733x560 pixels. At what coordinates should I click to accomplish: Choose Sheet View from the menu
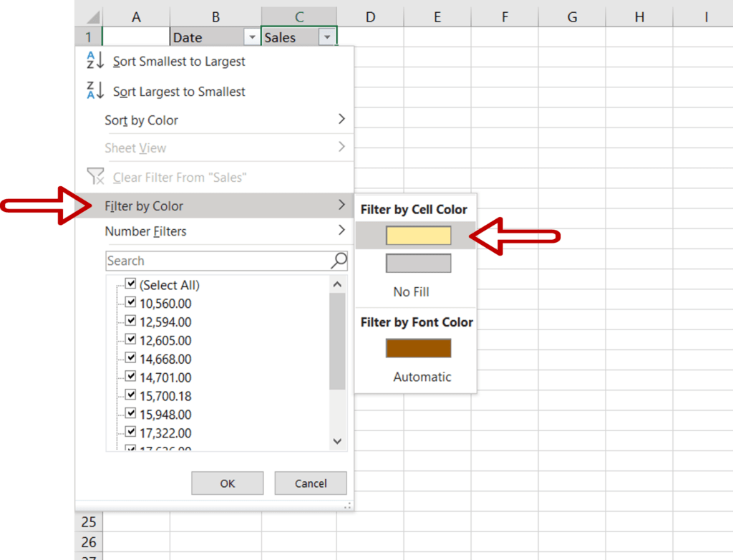click(136, 148)
